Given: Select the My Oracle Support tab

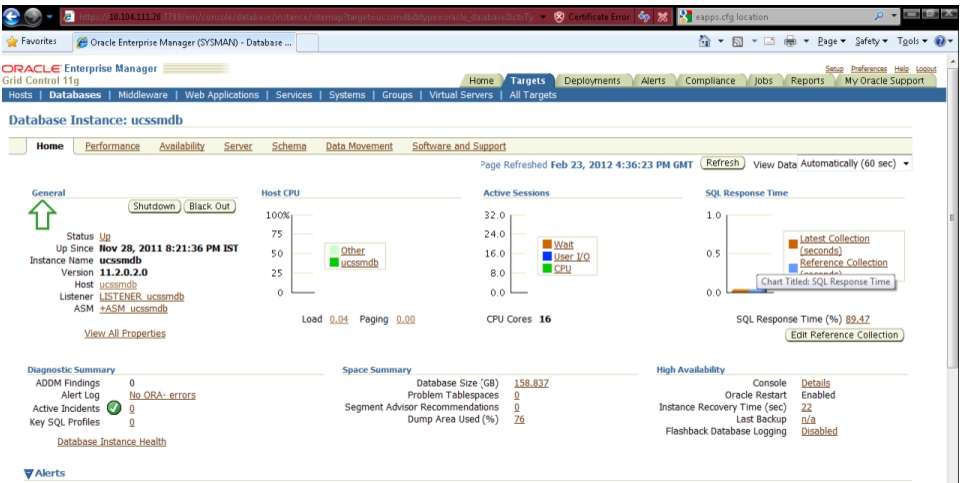Looking at the screenshot, I should click(x=884, y=80).
